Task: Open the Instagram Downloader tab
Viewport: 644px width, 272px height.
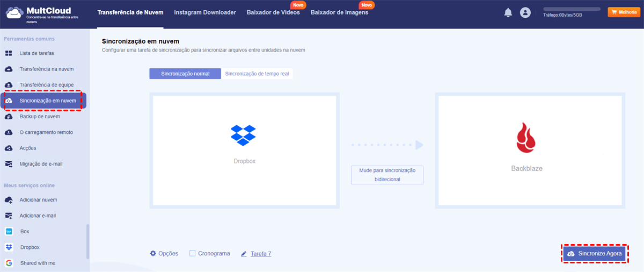Action: pos(205,12)
